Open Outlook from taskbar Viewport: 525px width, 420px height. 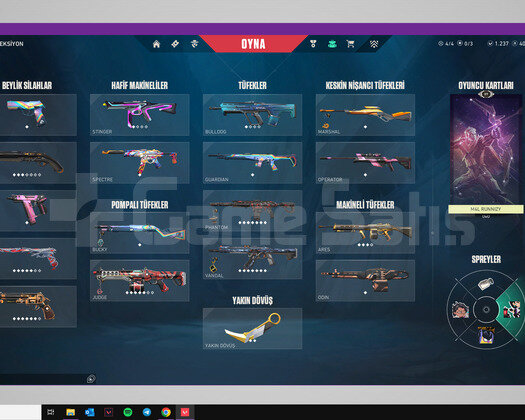click(x=89, y=412)
